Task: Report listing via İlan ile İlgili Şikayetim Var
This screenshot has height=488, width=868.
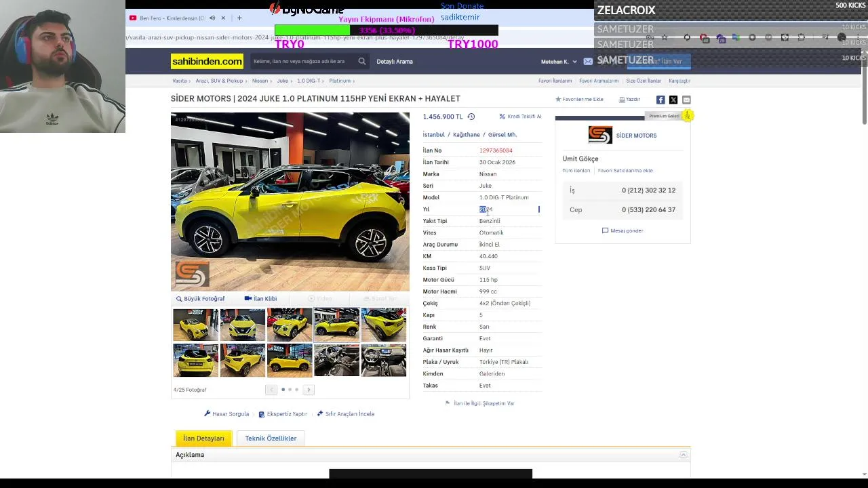Action: (x=479, y=403)
